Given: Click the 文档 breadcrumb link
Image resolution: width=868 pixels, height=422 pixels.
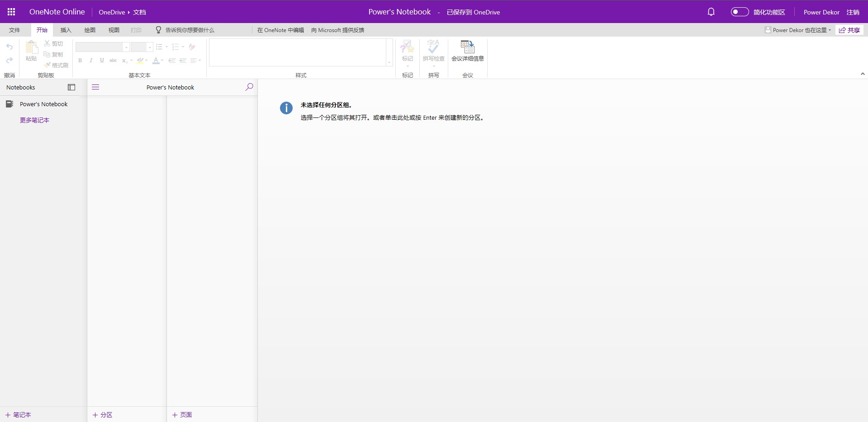Looking at the screenshot, I should [139, 12].
